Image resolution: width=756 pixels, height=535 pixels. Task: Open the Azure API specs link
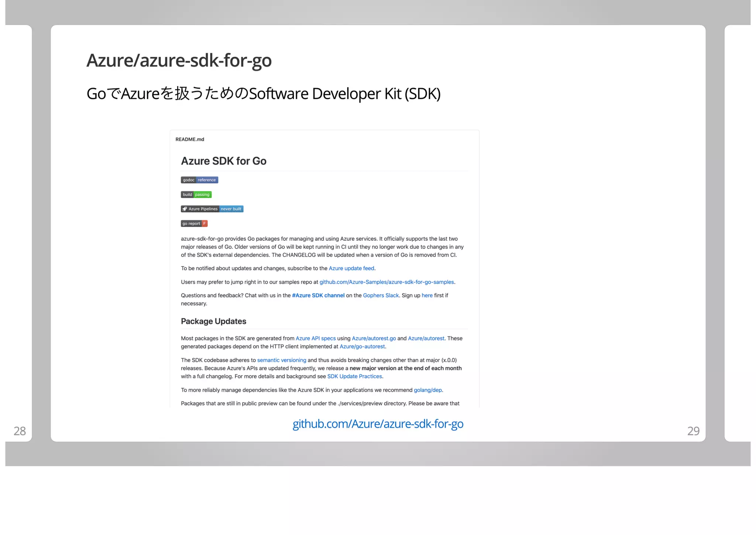coord(316,339)
